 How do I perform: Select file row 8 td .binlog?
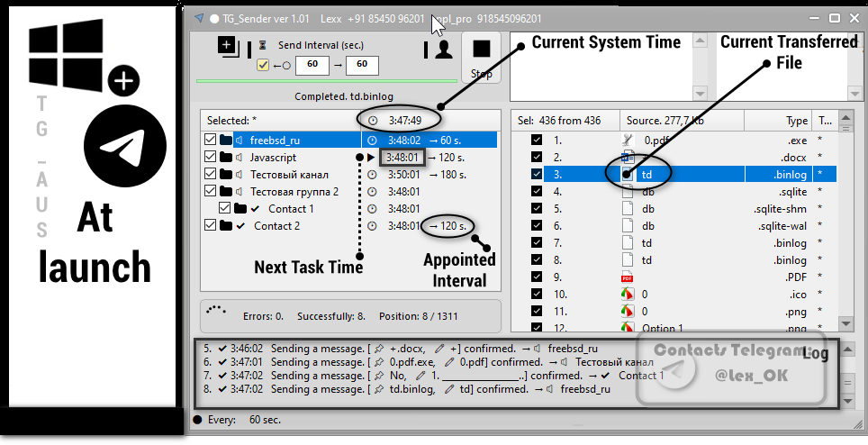tap(674, 259)
